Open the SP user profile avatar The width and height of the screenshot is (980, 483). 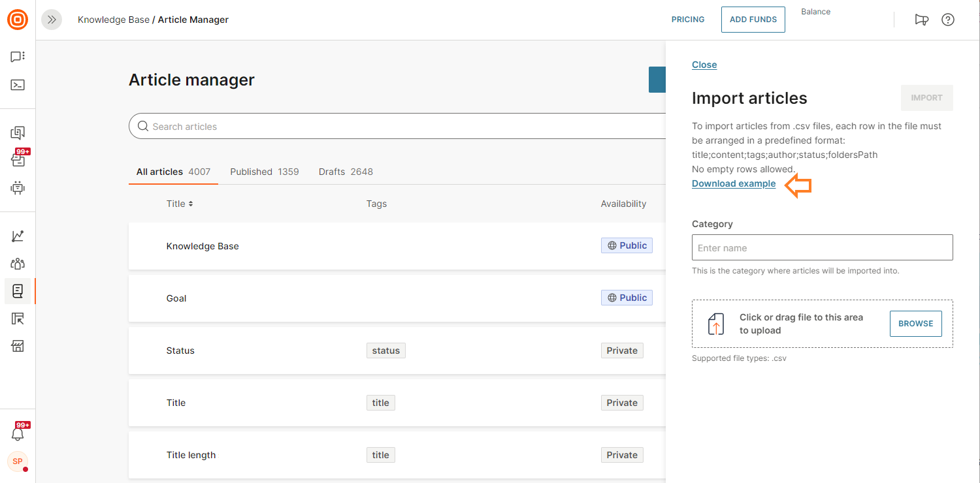tap(18, 461)
